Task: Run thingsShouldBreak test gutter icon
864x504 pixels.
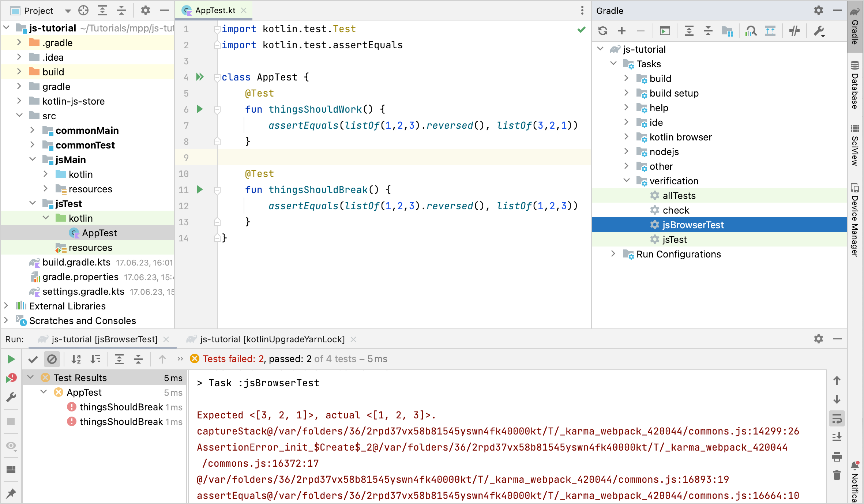Action: [200, 189]
